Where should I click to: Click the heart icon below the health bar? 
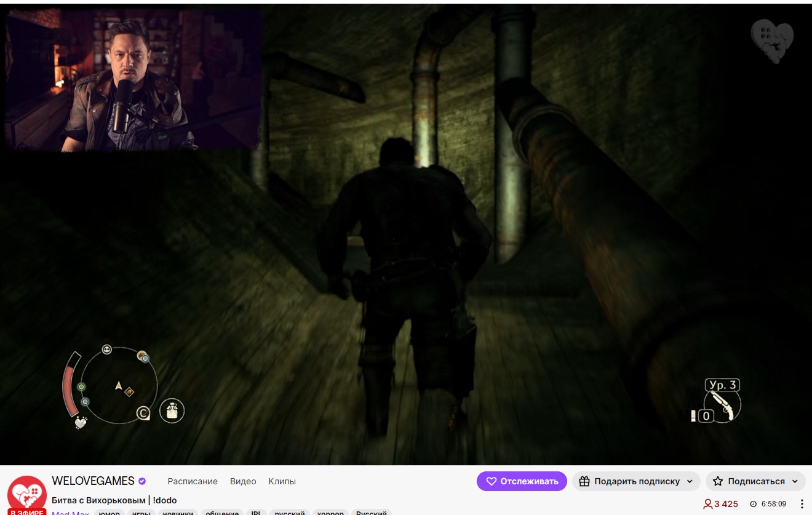[x=81, y=422]
